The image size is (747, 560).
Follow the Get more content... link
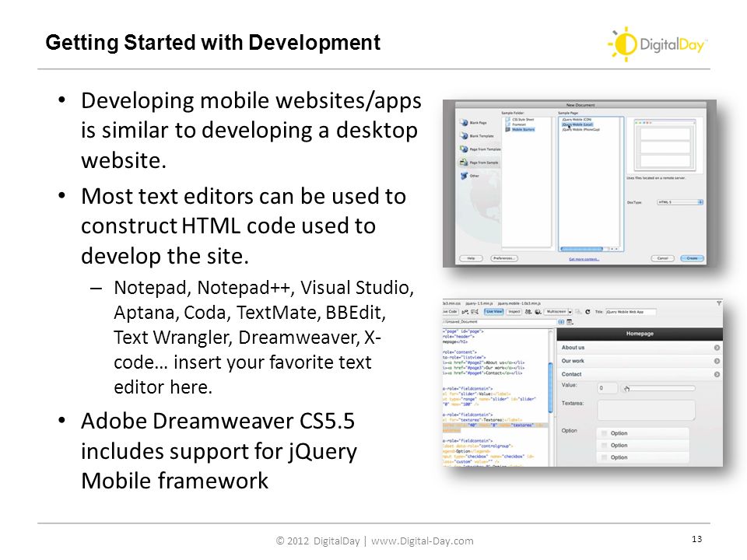tap(584, 259)
